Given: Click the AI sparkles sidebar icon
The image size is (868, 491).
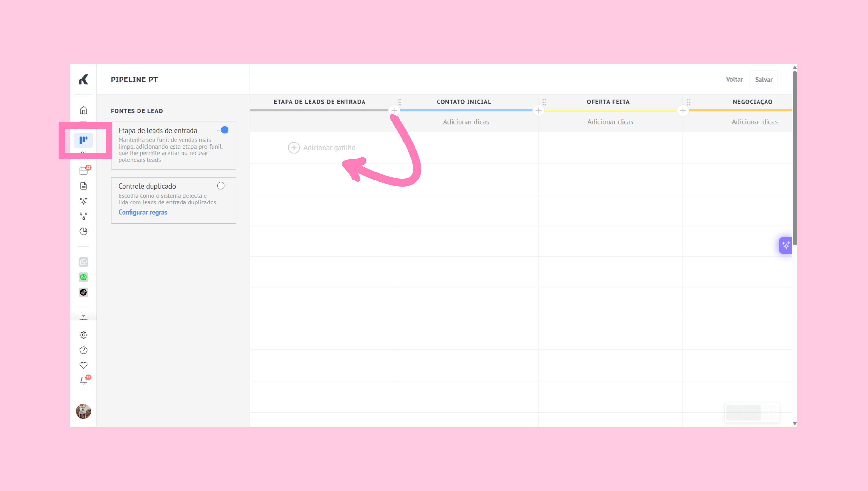Looking at the screenshot, I should point(83,201).
